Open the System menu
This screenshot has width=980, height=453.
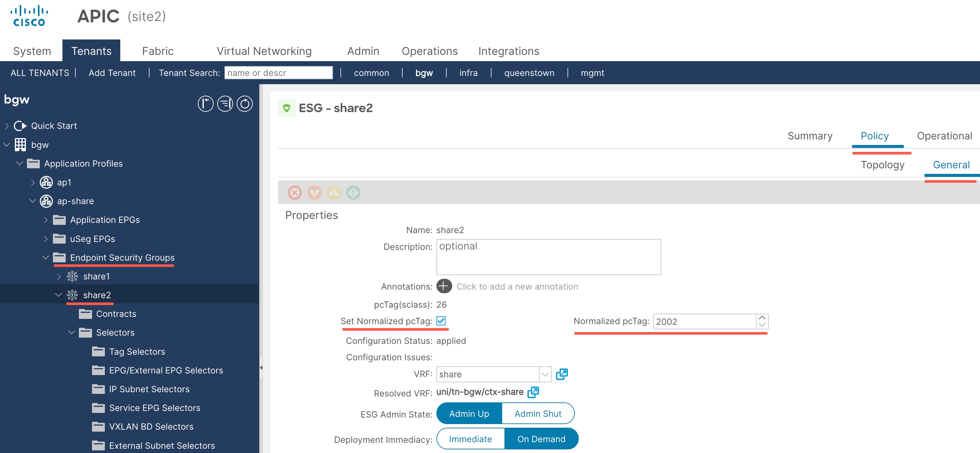(32, 51)
